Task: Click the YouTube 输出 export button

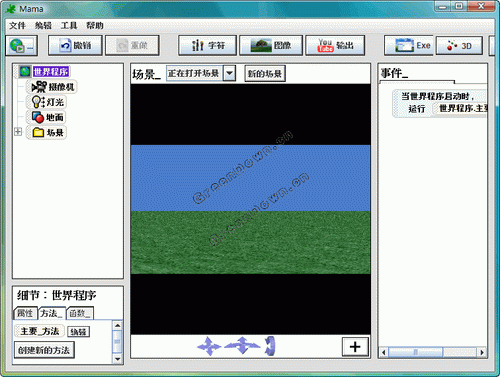Action: (x=335, y=45)
